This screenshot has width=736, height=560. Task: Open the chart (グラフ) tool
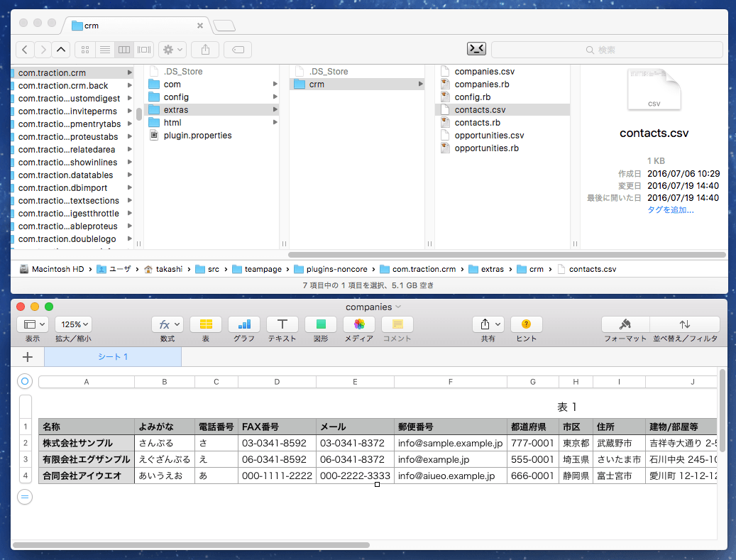pyautogui.click(x=244, y=324)
